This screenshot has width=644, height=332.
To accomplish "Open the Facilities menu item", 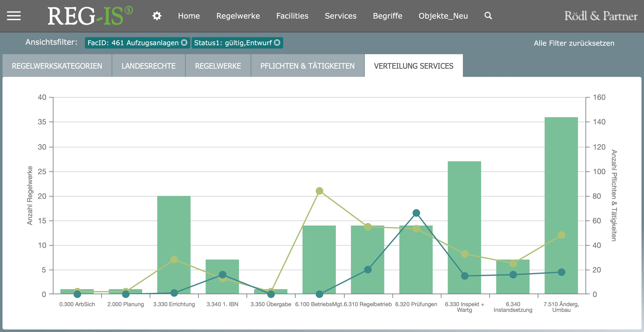I will tap(292, 16).
